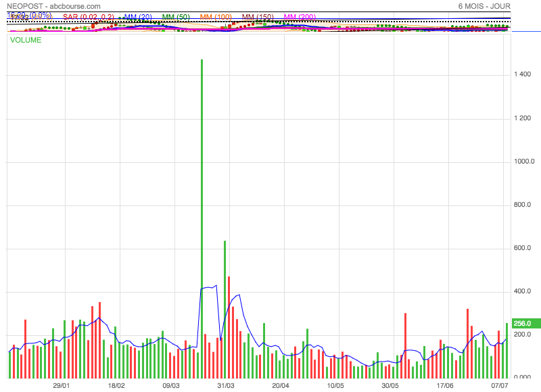This screenshot has width=541, height=392.
Task: Click the 800.0 volume axis label
Action: click(523, 205)
